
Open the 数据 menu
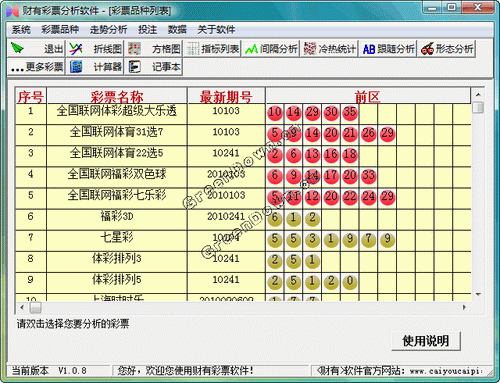177,30
